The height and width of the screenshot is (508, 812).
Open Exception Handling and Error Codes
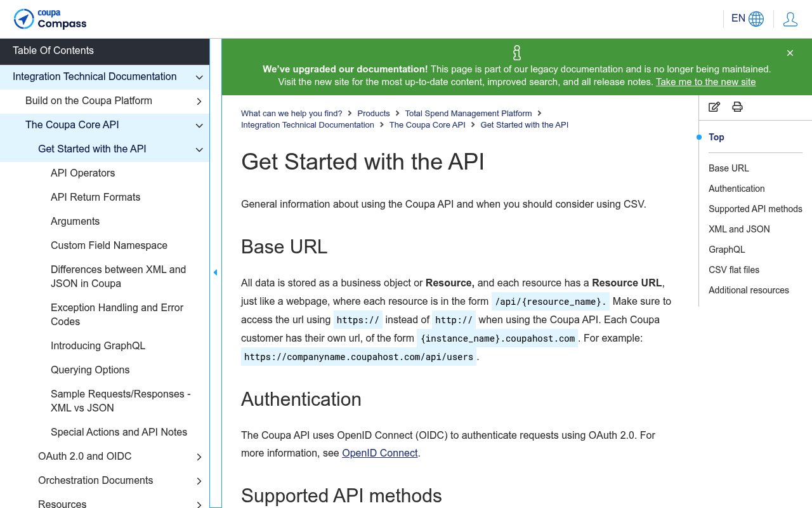click(117, 314)
